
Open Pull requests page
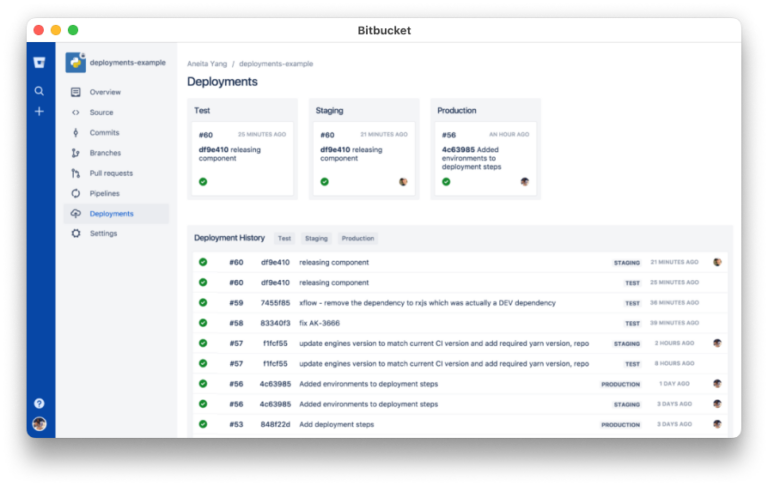pyautogui.click(x=111, y=173)
